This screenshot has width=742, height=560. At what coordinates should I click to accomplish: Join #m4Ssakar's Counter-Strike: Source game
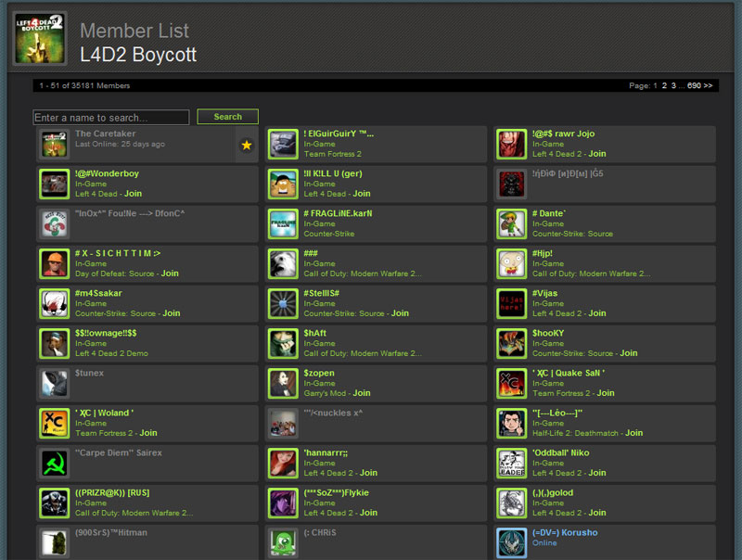(172, 313)
